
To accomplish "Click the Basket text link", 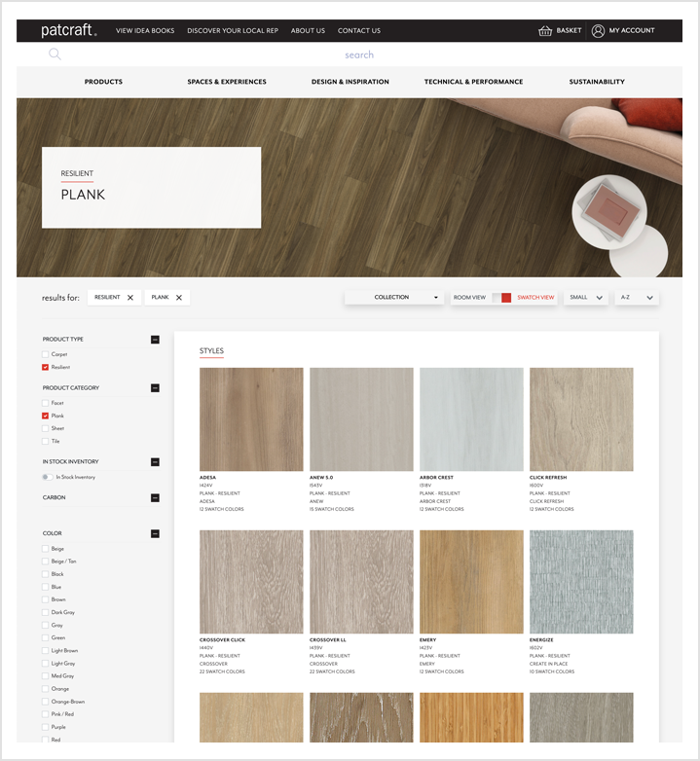I will click(569, 30).
